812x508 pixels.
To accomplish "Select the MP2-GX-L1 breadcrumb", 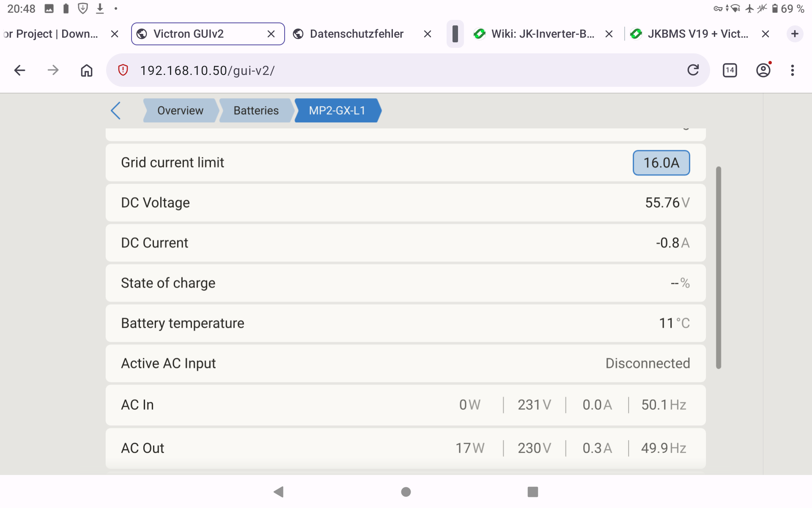I will (337, 110).
